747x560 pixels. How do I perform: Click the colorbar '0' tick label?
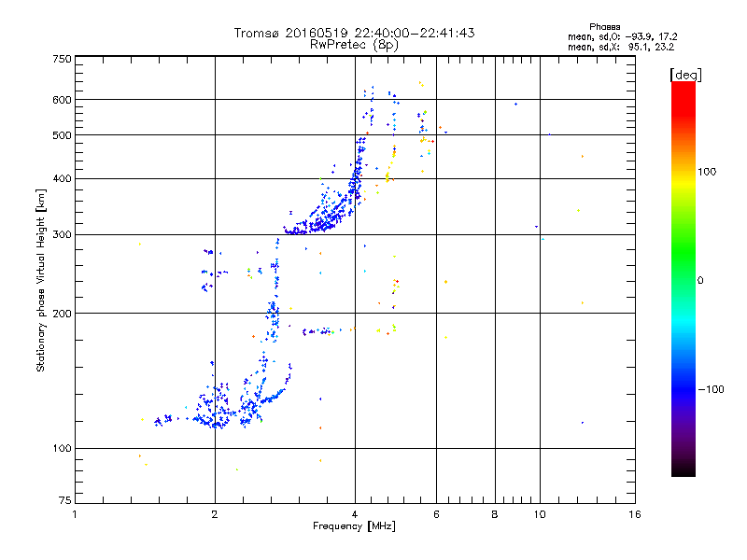point(700,280)
